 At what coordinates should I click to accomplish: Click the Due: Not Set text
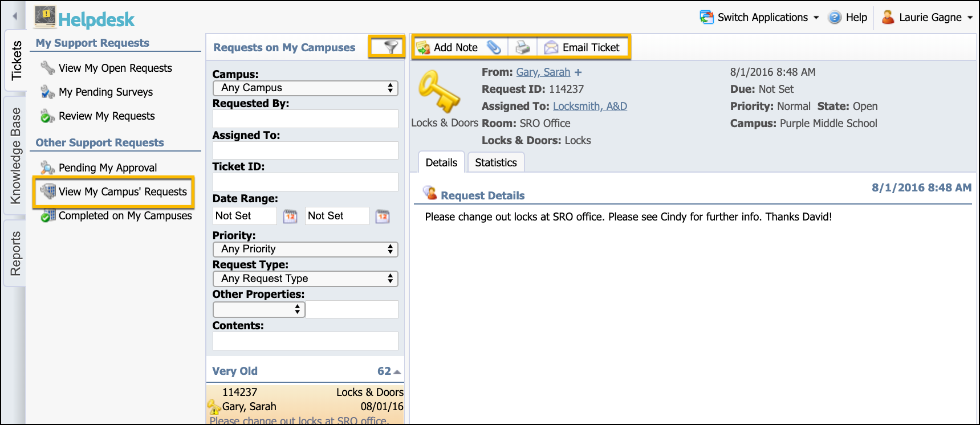(x=762, y=89)
